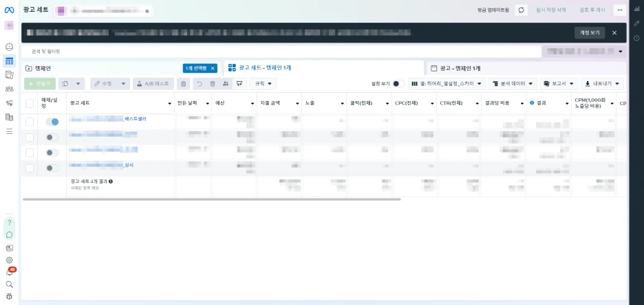
Task: Enable the second ad set toggle
Action: coord(52,137)
